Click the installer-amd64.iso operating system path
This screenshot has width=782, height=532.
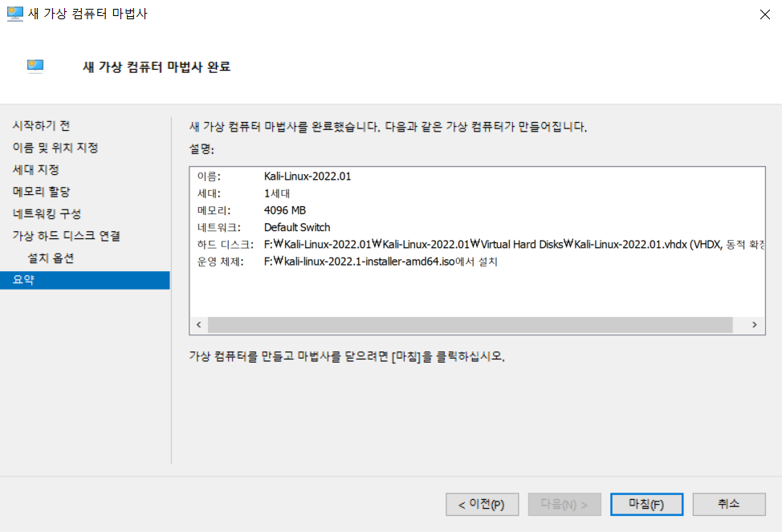click(x=381, y=262)
